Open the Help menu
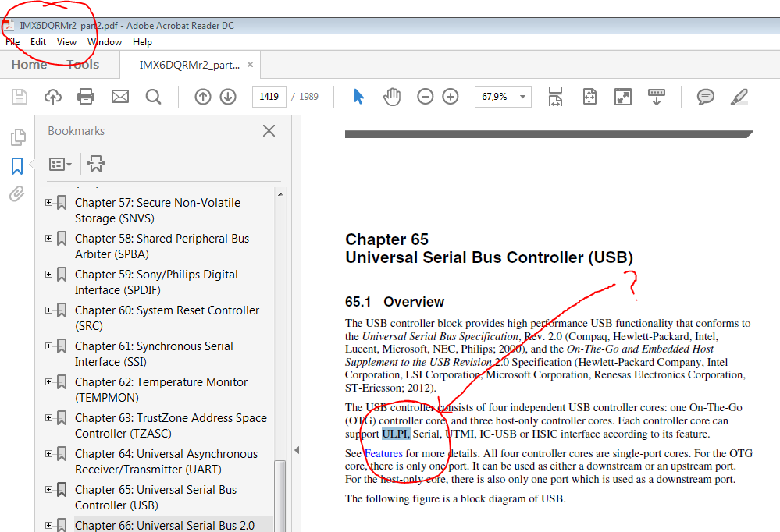The height and width of the screenshot is (532, 780). [142, 42]
